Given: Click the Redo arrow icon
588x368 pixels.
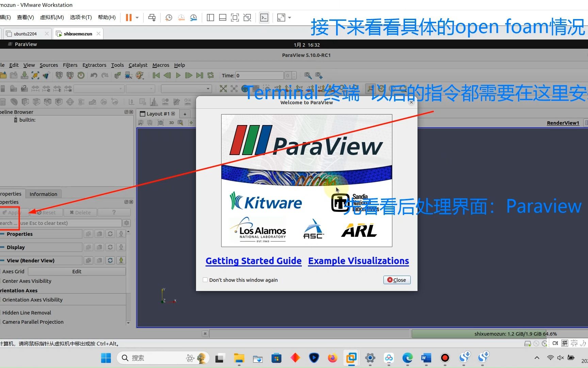Looking at the screenshot, I should (x=105, y=75).
